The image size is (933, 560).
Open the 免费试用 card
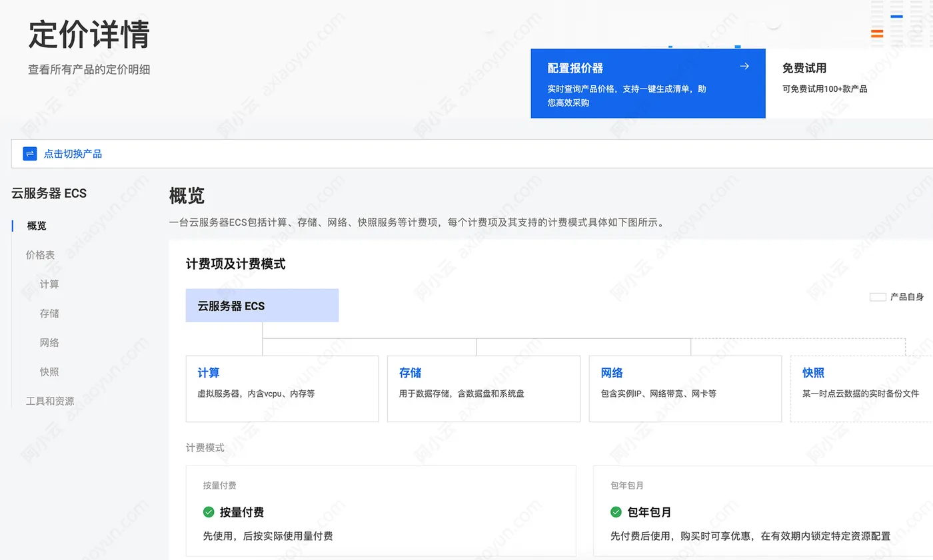pyautogui.click(x=849, y=83)
